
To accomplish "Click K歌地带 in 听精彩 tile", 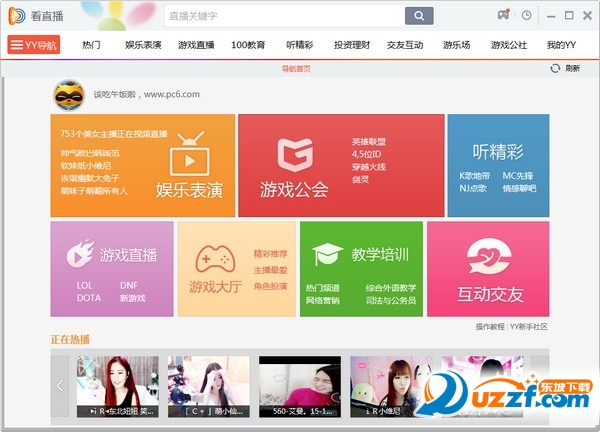I will click(x=474, y=176).
